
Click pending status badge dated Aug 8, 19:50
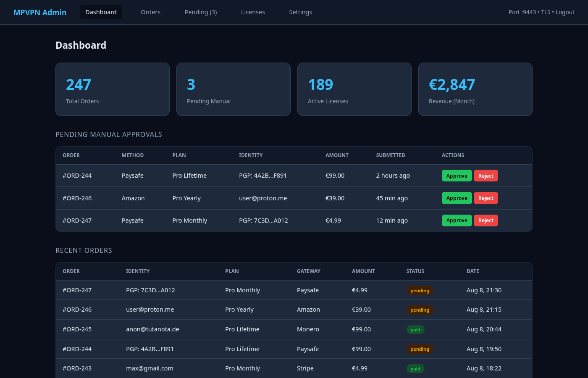(420, 349)
